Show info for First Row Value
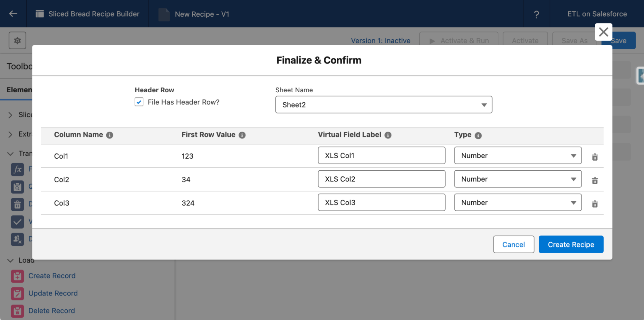This screenshot has width=644, height=320. (x=242, y=135)
